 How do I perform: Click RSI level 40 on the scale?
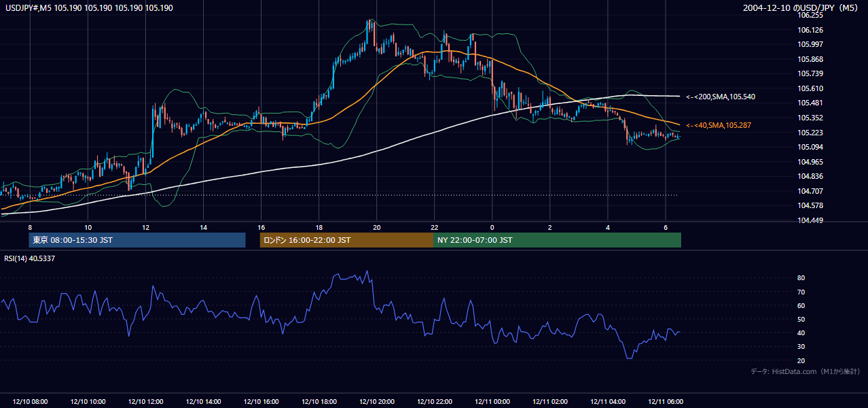click(801, 333)
